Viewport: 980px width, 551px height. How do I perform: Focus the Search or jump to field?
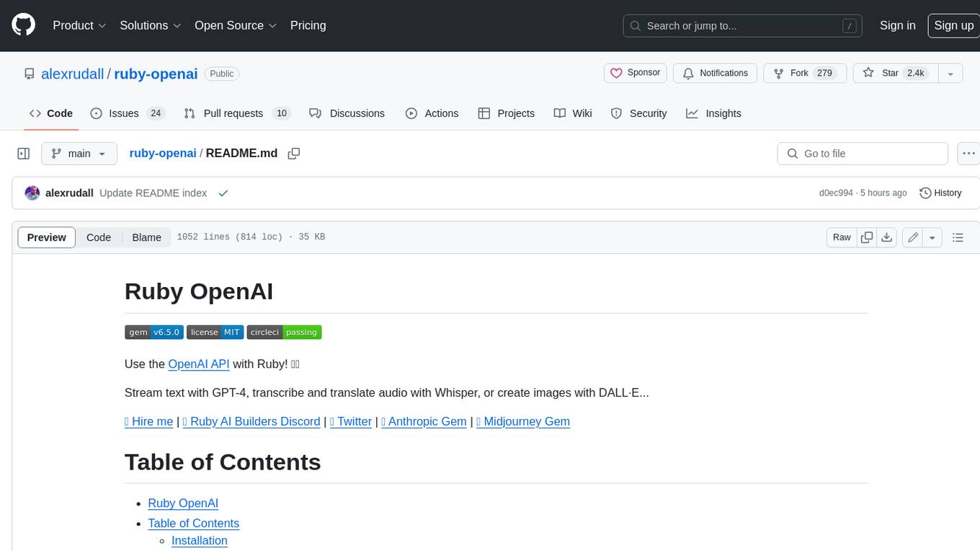pos(742,26)
